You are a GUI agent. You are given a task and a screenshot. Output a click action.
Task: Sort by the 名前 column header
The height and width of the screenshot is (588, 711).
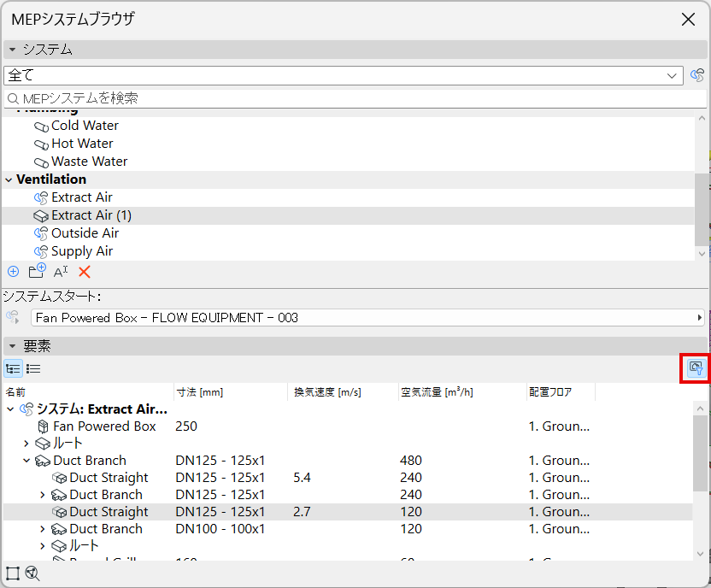tap(89, 392)
